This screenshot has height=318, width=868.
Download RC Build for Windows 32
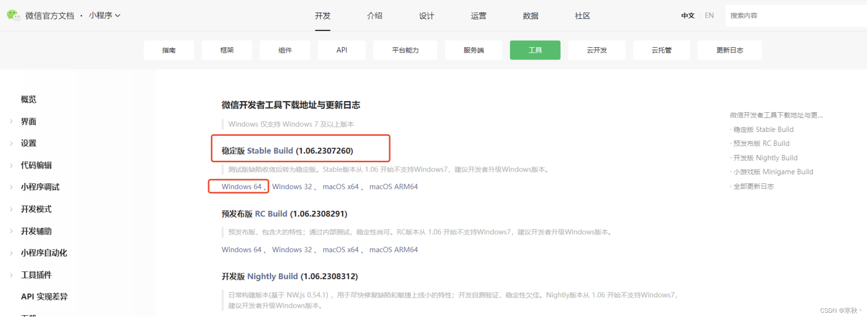[292, 250]
